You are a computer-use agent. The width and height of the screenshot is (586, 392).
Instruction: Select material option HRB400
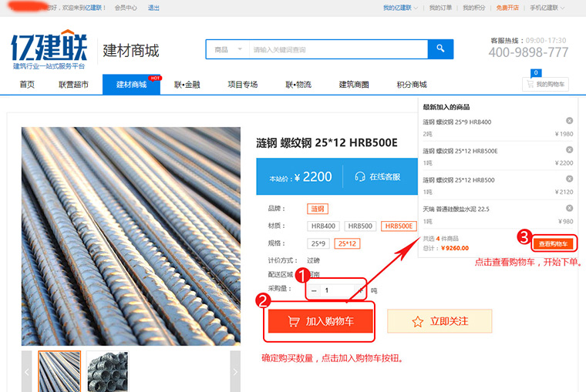pyautogui.click(x=323, y=226)
